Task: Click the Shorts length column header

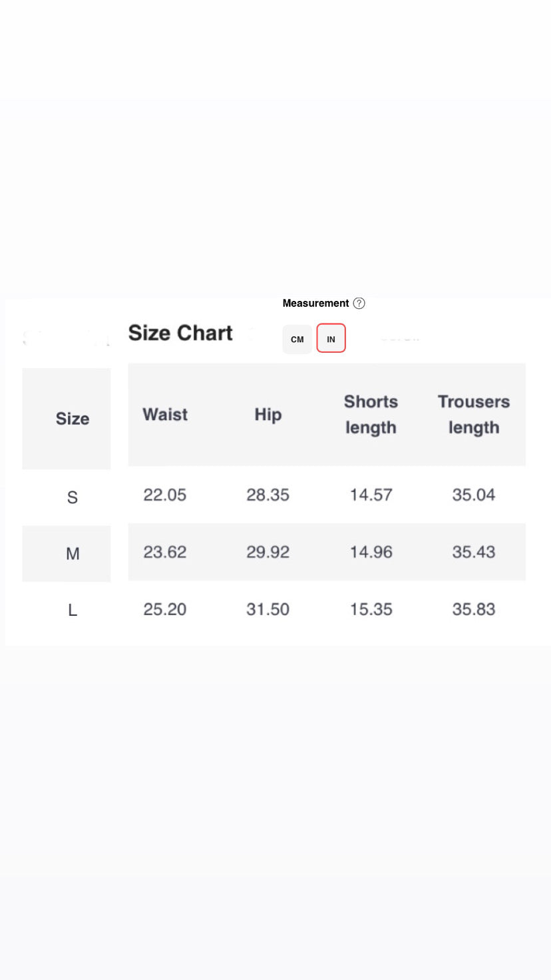Action: (x=371, y=415)
